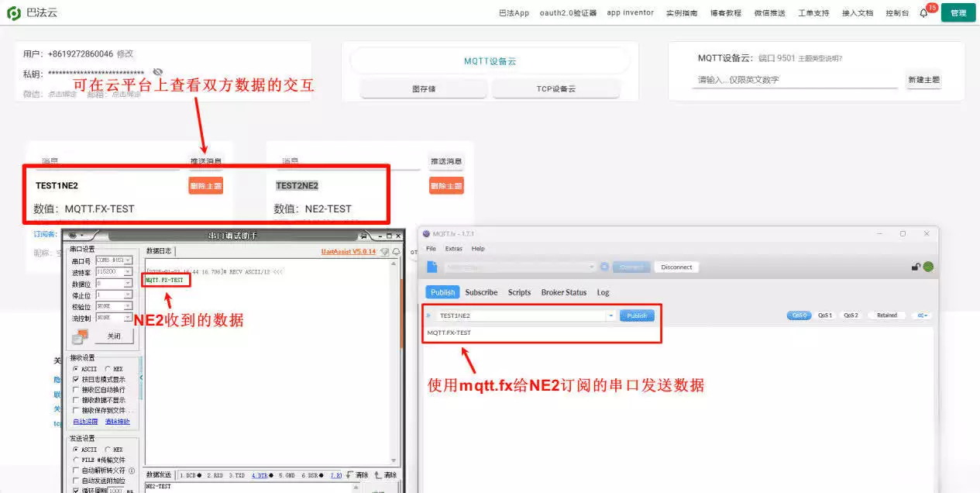Click the bell icon in UartAssist log header
Viewport: 980px width, 493px height.
tap(396, 252)
